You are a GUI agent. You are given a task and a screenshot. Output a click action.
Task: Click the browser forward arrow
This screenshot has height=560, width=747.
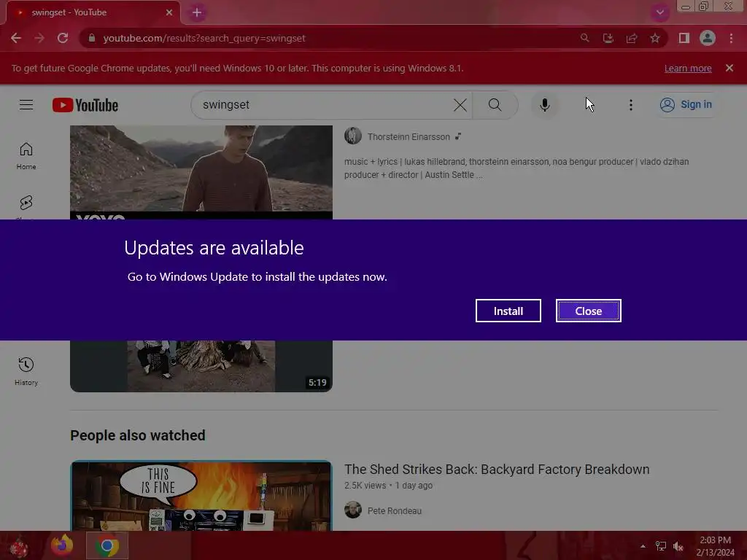(x=39, y=38)
